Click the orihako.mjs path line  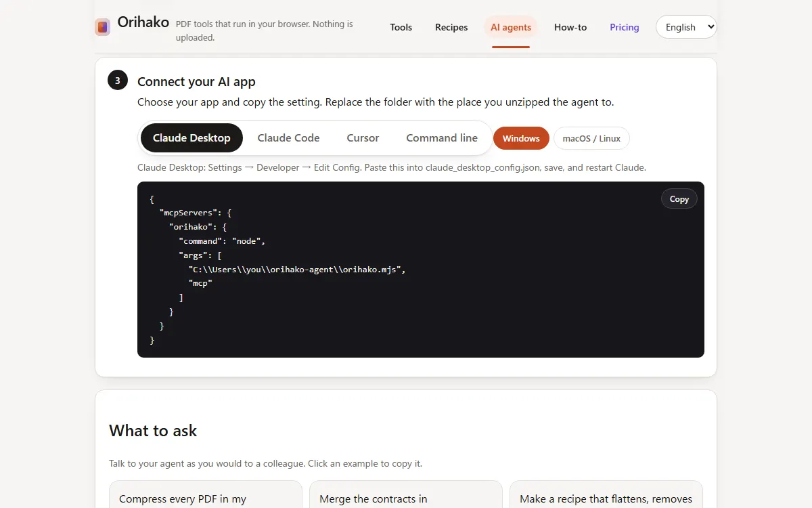tap(297, 269)
